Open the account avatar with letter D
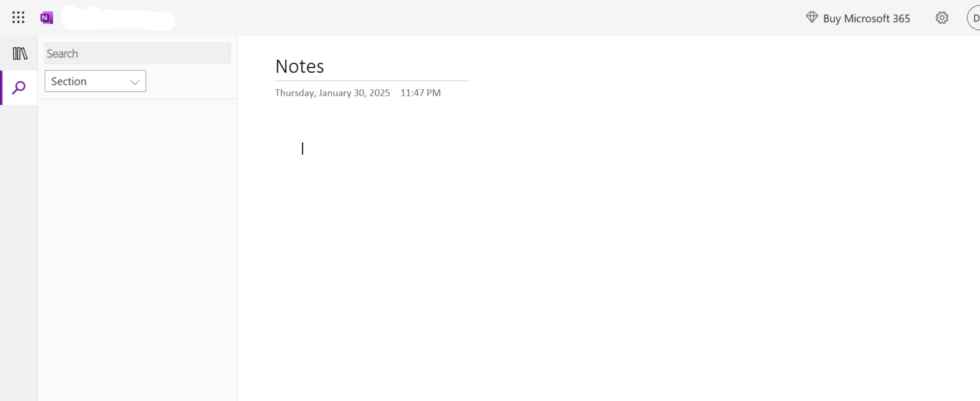980x401 pixels. (x=976, y=17)
